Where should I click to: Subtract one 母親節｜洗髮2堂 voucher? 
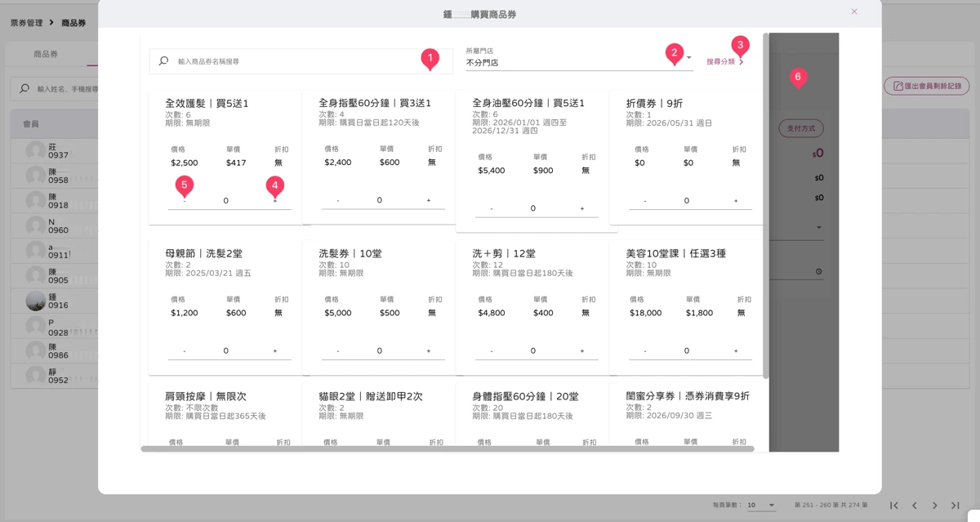pos(185,351)
